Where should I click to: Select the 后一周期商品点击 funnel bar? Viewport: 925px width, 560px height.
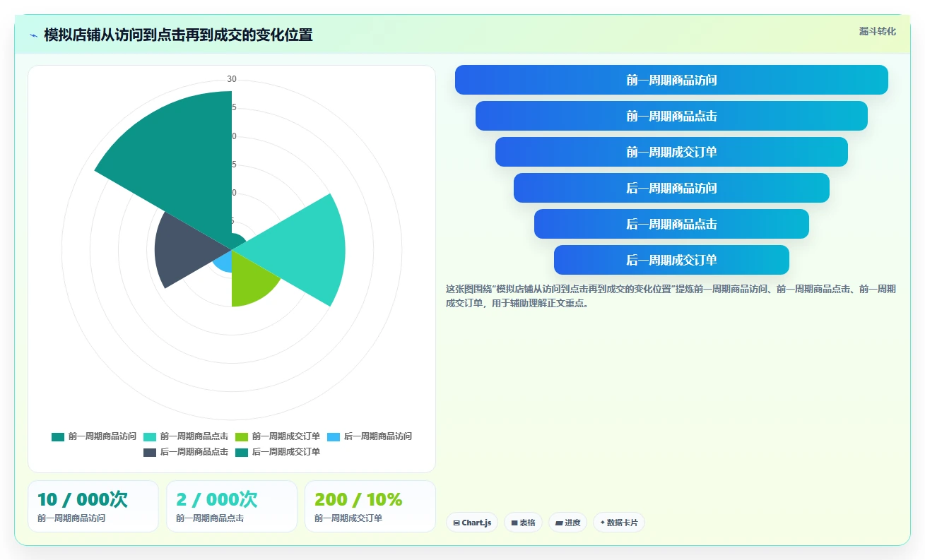click(671, 224)
